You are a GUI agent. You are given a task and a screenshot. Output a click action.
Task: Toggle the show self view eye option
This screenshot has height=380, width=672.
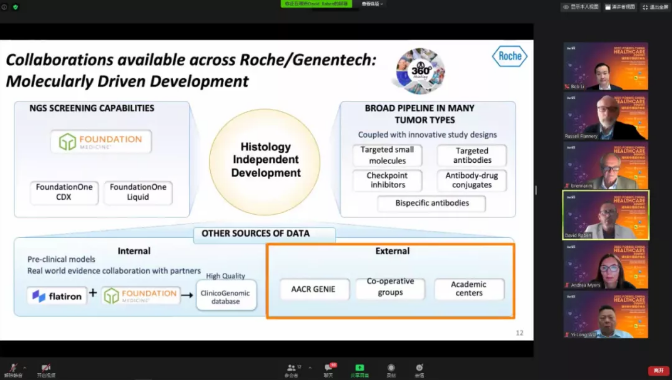click(580, 7)
